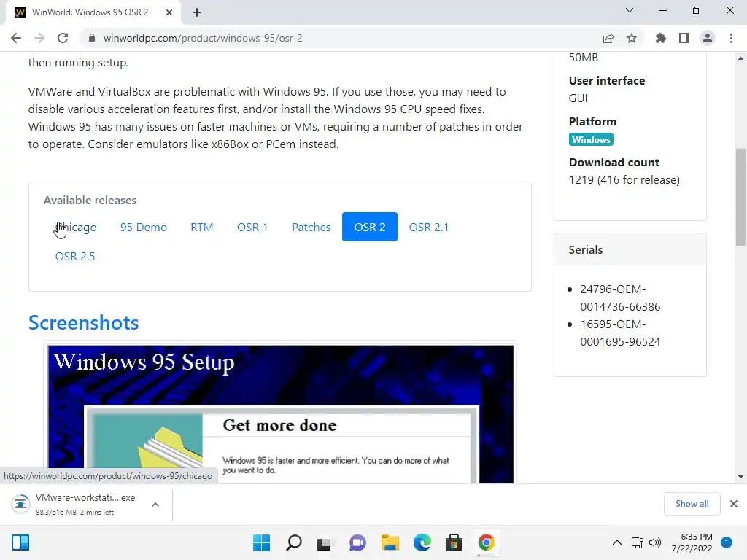Open File Explorer from the taskbar

(x=390, y=542)
